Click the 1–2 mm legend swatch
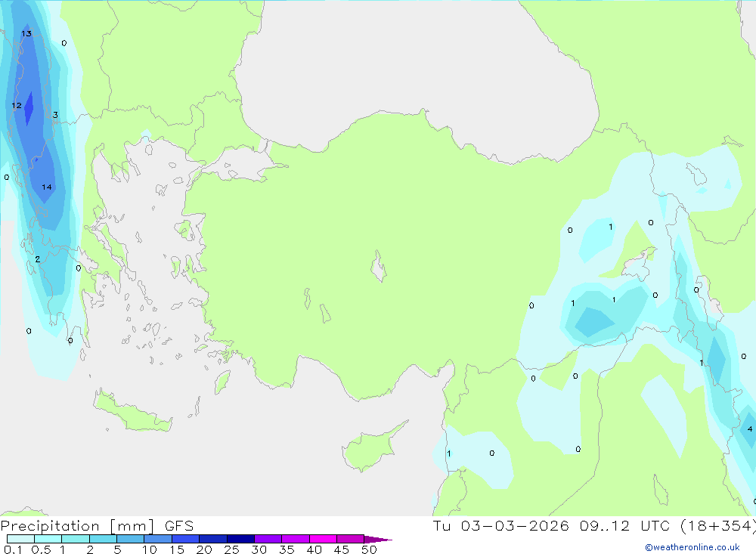Screen dimensions: 756x554 pos(75,539)
